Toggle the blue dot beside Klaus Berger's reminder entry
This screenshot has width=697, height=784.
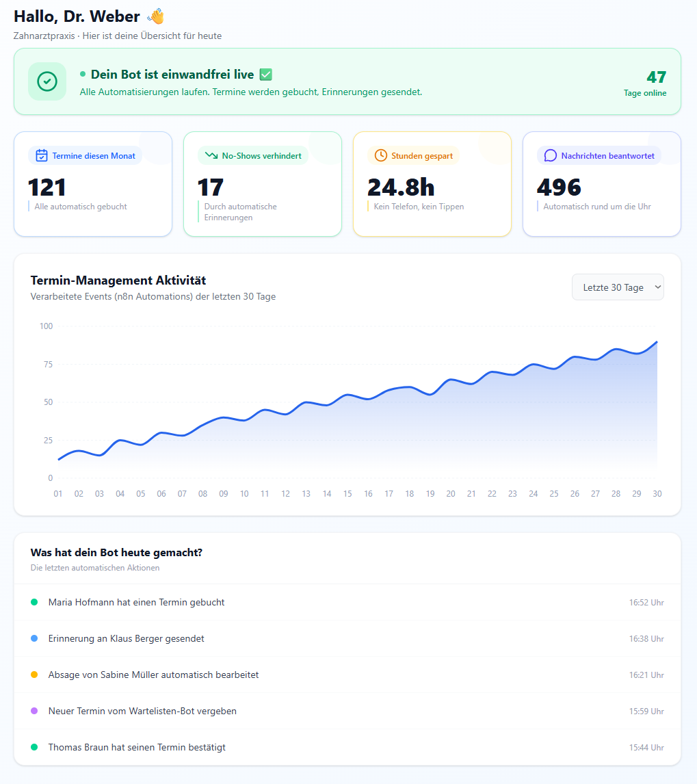pyautogui.click(x=35, y=638)
